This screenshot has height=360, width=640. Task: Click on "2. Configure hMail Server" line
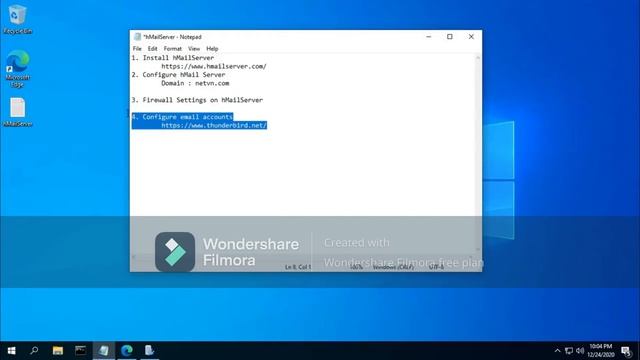tap(178, 75)
